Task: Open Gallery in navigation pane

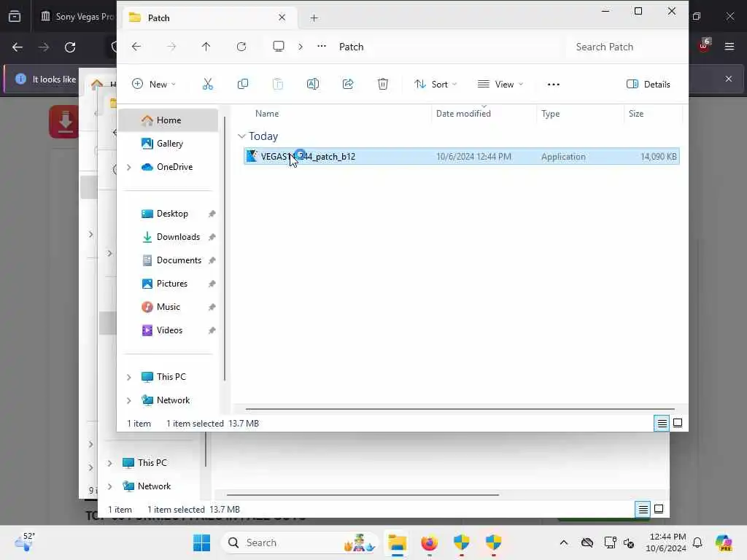Action: (x=169, y=144)
